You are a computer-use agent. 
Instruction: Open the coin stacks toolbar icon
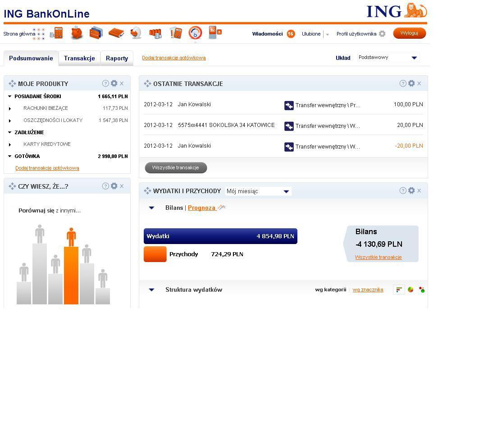tap(155, 33)
